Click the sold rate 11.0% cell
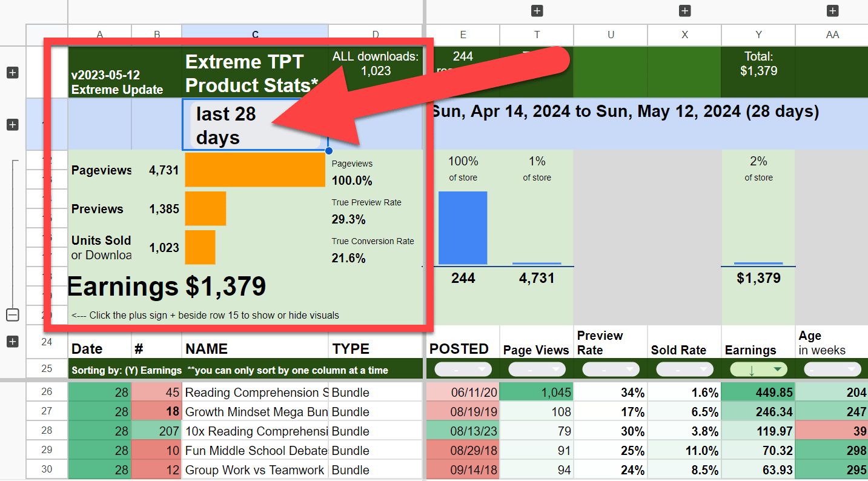Image resolution: width=868 pixels, height=481 pixels. point(684,450)
